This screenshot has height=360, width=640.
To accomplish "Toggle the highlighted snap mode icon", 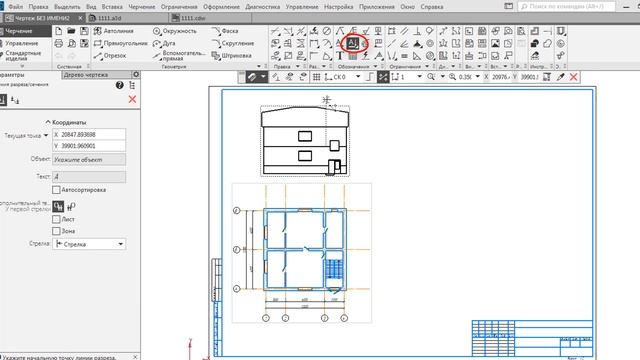I will [383, 77].
